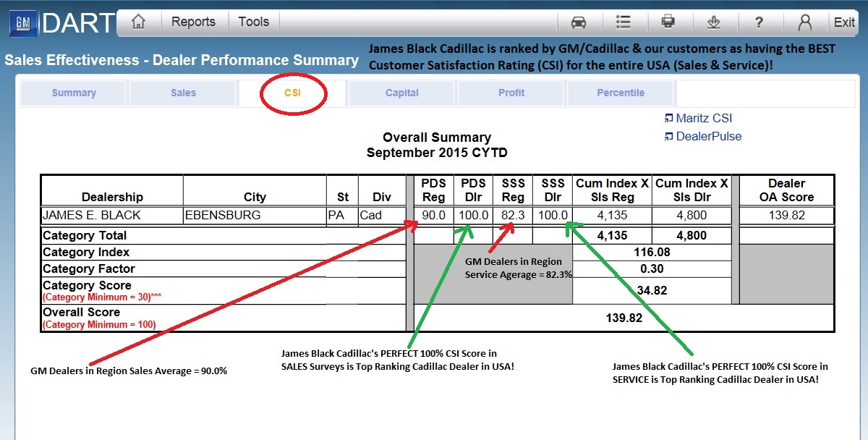
Task: Click Category Score value 34.82
Action: click(x=652, y=290)
